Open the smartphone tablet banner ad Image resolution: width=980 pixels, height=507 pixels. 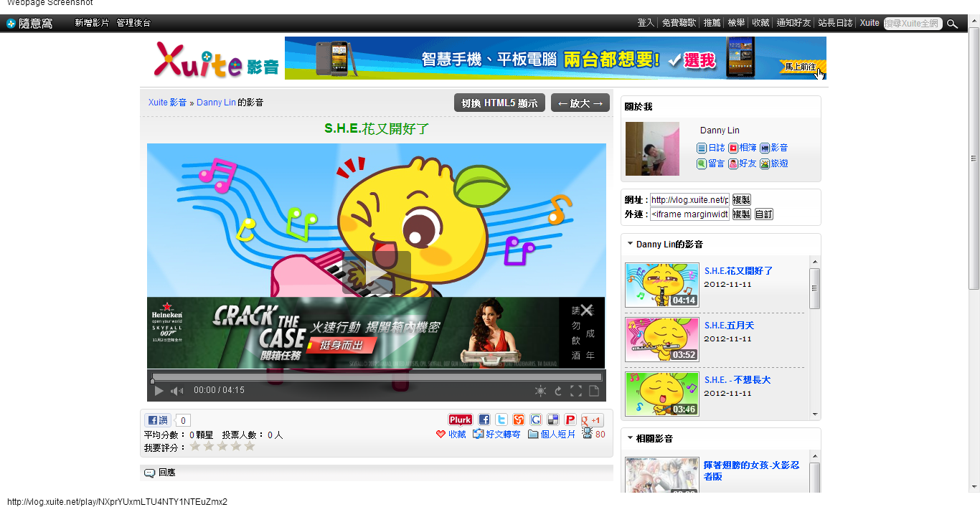[x=555, y=58]
